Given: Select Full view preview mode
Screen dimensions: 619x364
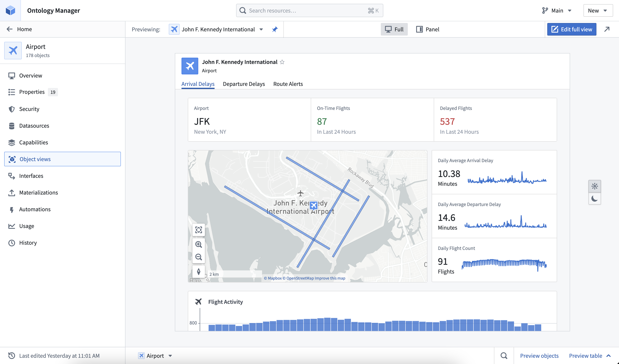Looking at the screenshot, I should 394,29.
